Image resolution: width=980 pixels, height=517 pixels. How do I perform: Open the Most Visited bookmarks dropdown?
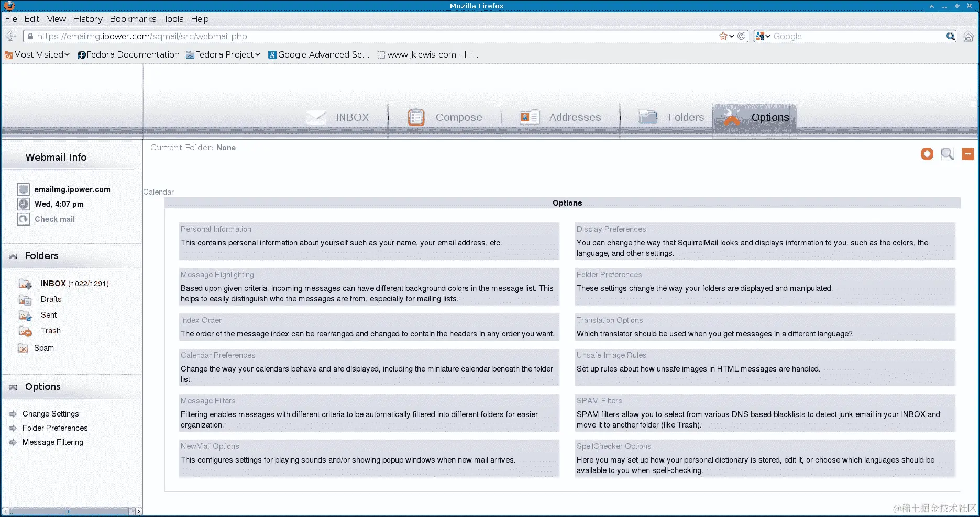point(37,54)
